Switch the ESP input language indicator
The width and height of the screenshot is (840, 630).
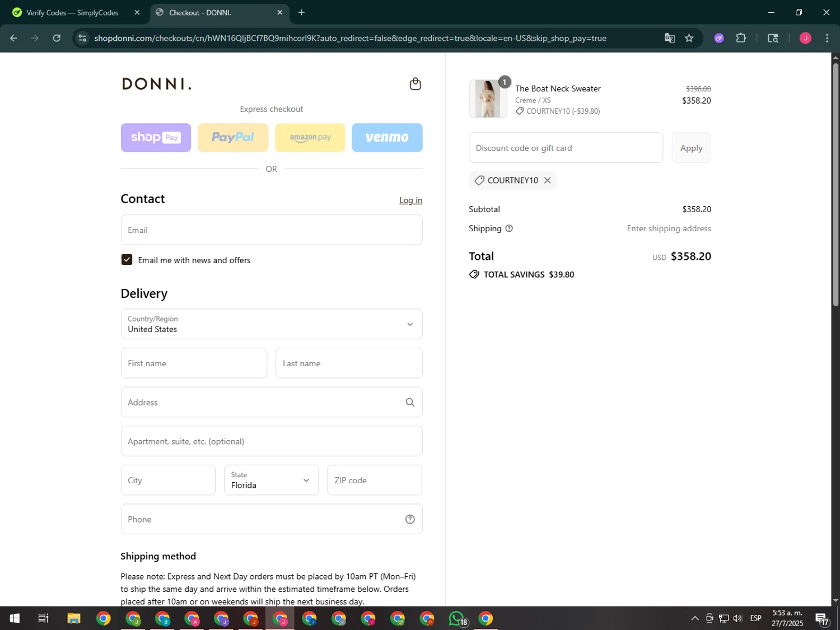point(755,618)
